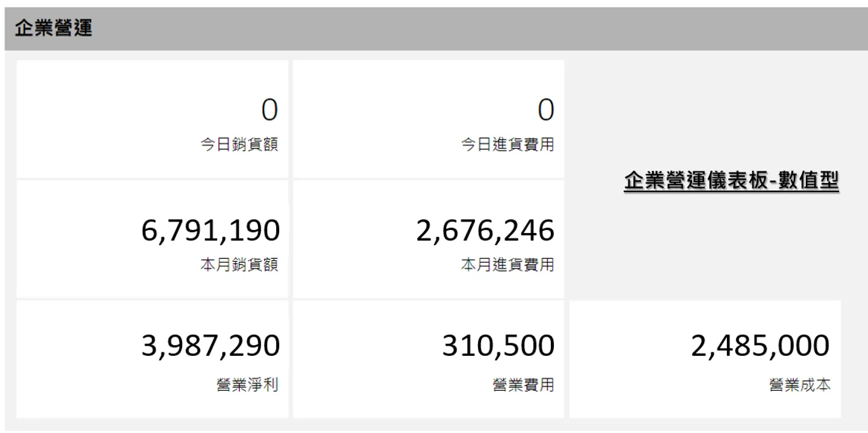
Task: Click the 3,987,290 net profit figure
Action: pyautogui.click(x=210, y=346)
